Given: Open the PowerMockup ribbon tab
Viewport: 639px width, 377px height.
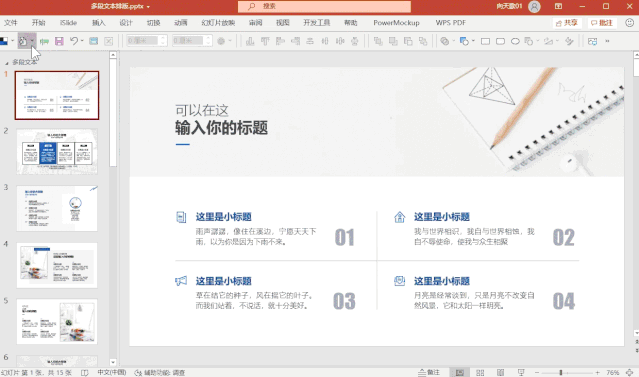Looking at the screenshot, I should point(396,23).
